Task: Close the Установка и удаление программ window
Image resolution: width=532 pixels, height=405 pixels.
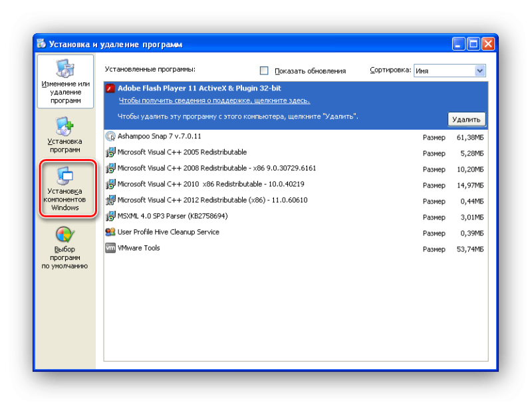Action: coord(488,44)
